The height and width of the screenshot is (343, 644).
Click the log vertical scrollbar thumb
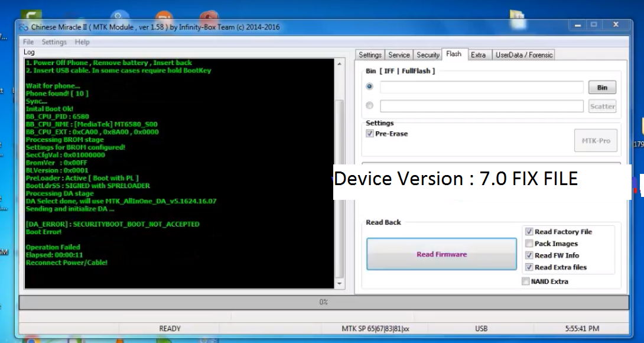point(339,189)
